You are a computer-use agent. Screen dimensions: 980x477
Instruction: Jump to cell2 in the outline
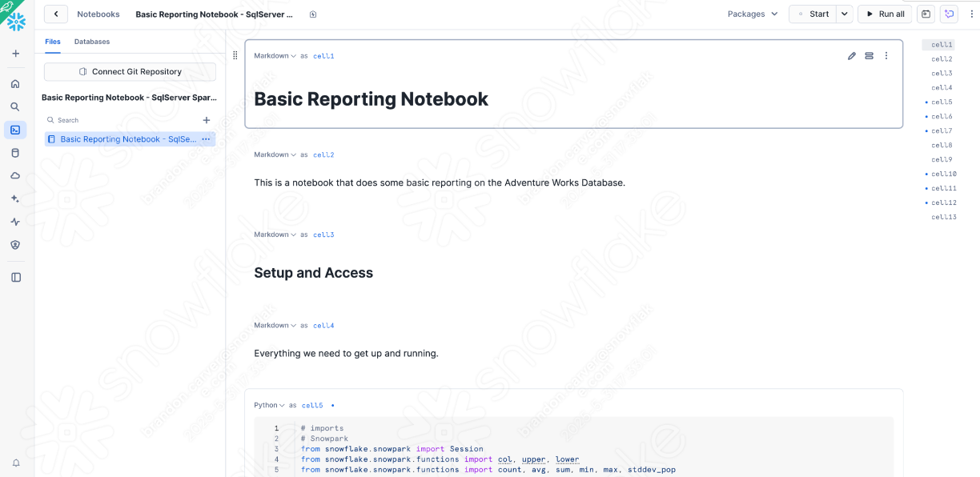point(942,59)
